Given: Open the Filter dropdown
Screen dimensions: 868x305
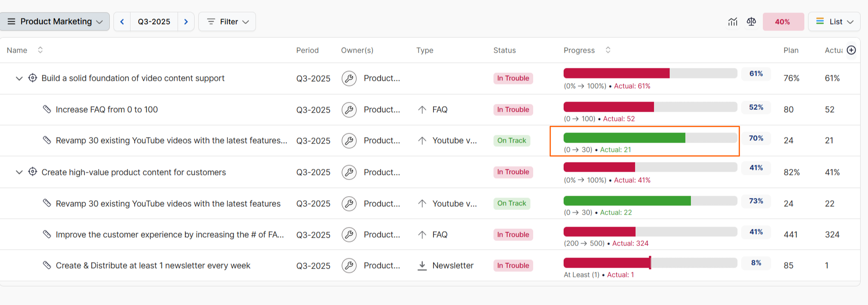Looking at the screenshot, I should click(227, 22).
